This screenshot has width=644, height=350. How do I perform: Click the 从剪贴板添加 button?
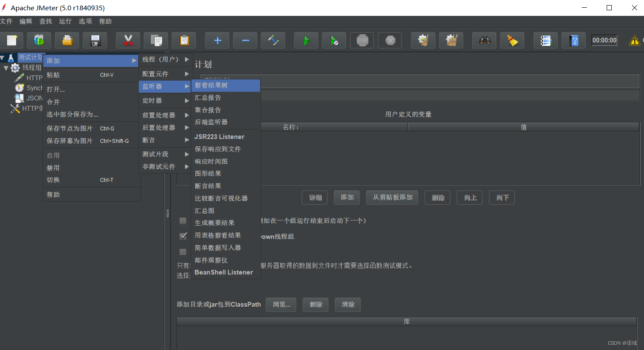[x=392, y=197]
